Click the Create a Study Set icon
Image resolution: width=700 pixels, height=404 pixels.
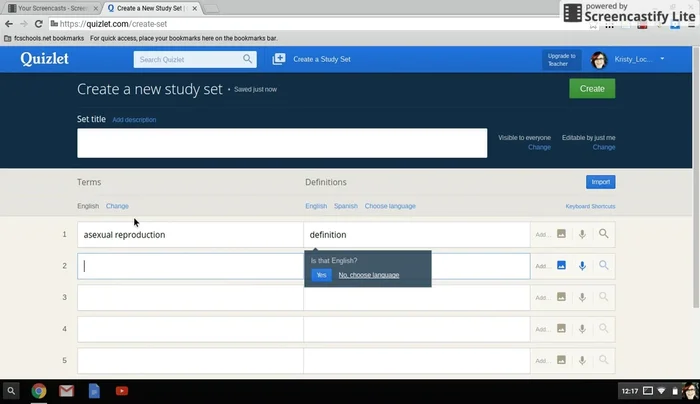point(279,59)
